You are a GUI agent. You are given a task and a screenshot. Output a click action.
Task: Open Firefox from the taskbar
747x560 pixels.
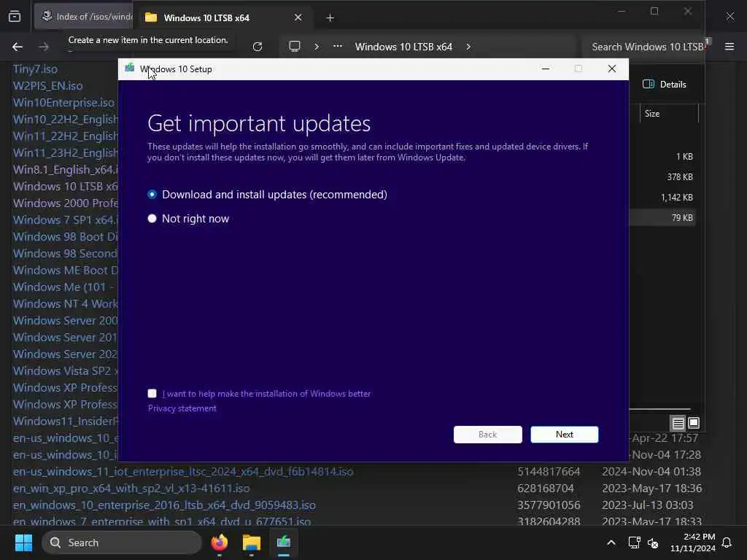[x=219, y=542]
